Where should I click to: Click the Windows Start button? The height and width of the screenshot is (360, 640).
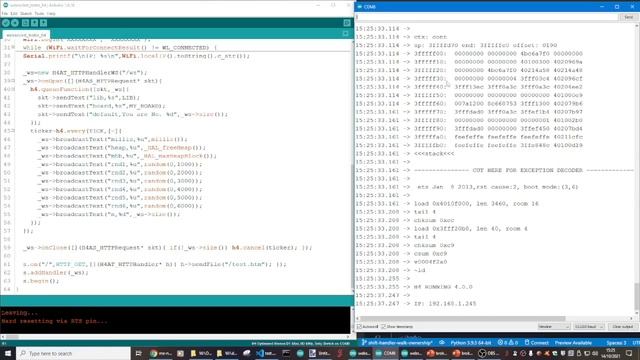click(x=8, y=353)
